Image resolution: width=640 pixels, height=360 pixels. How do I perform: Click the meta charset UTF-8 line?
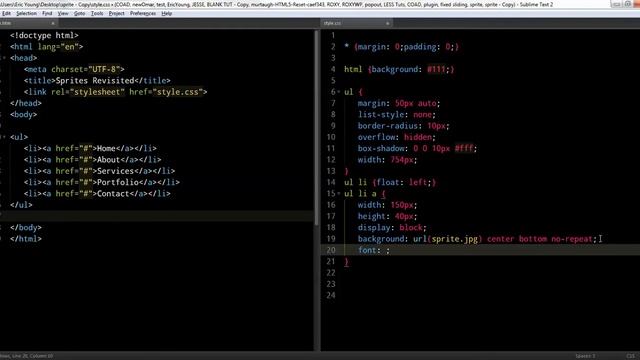74,69
